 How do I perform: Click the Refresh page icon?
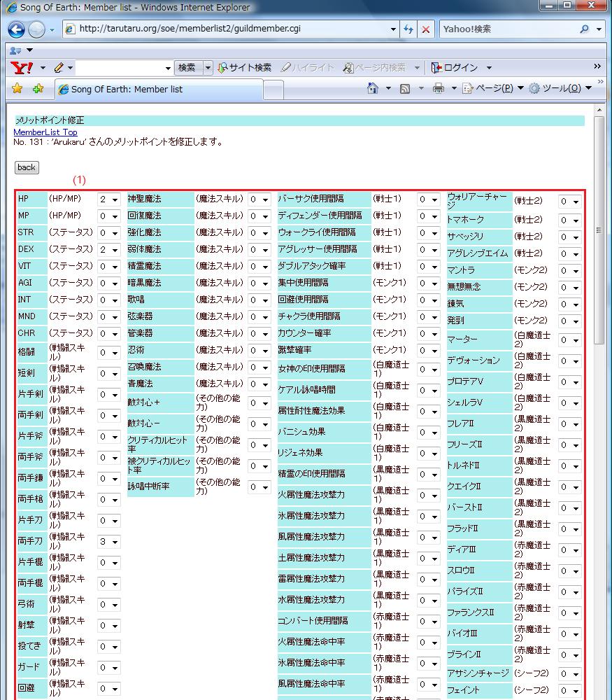408,29
